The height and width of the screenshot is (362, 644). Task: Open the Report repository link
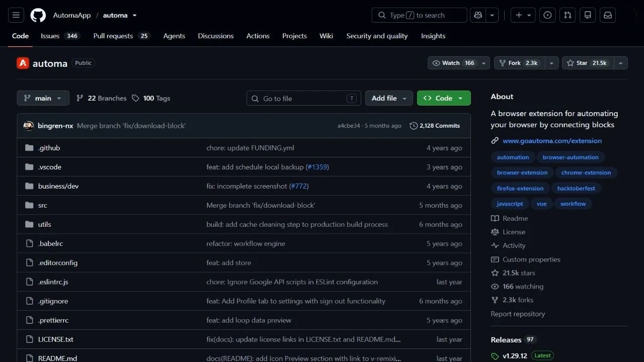point(518,314)
